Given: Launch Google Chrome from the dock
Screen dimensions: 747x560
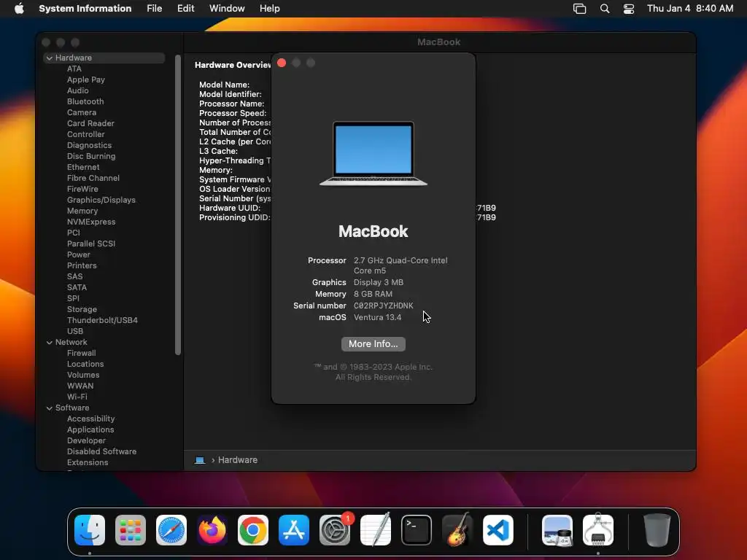Looking at the screenshot, I should pos(253,530).
